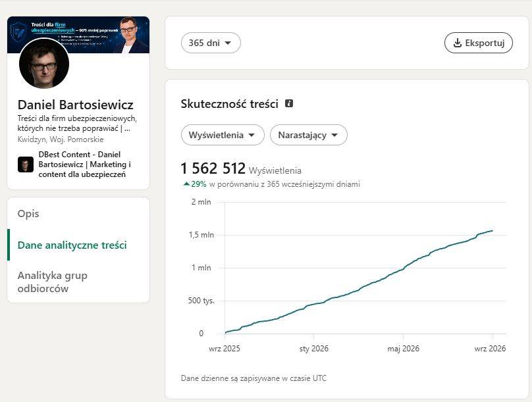Click the 1 562 512 views total
This screenshot has width=532, height=402.
(x=213, y=168)
